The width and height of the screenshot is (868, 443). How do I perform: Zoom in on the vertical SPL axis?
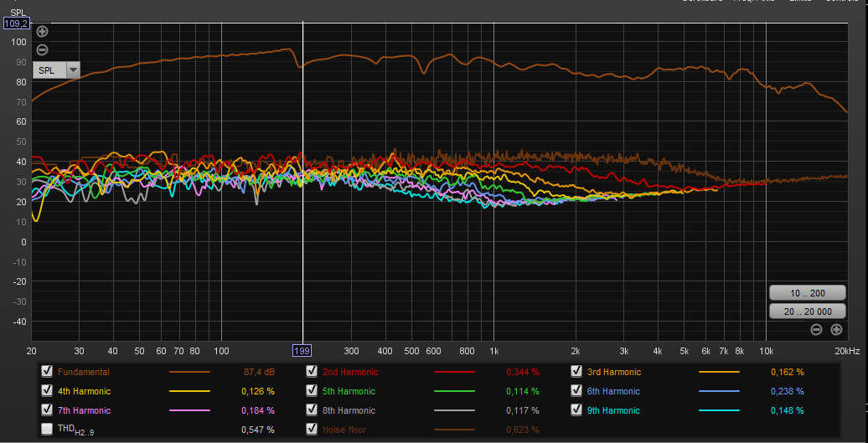(x=43, y=32)
